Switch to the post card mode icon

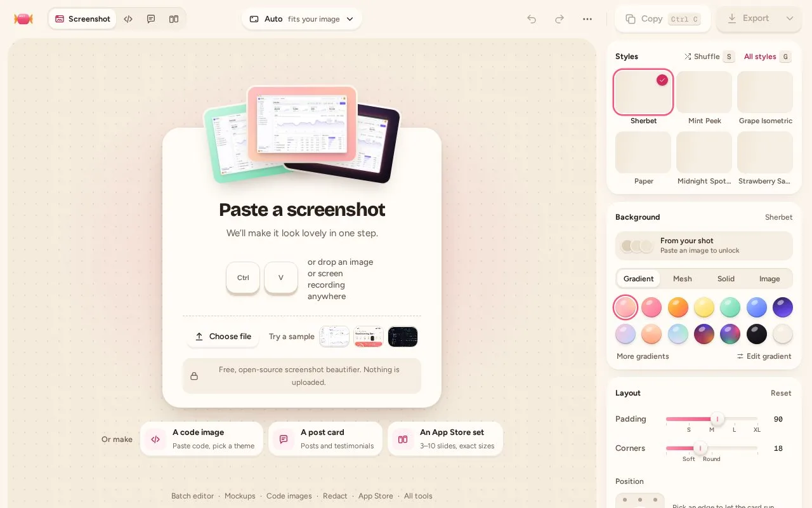click(151, 19)
